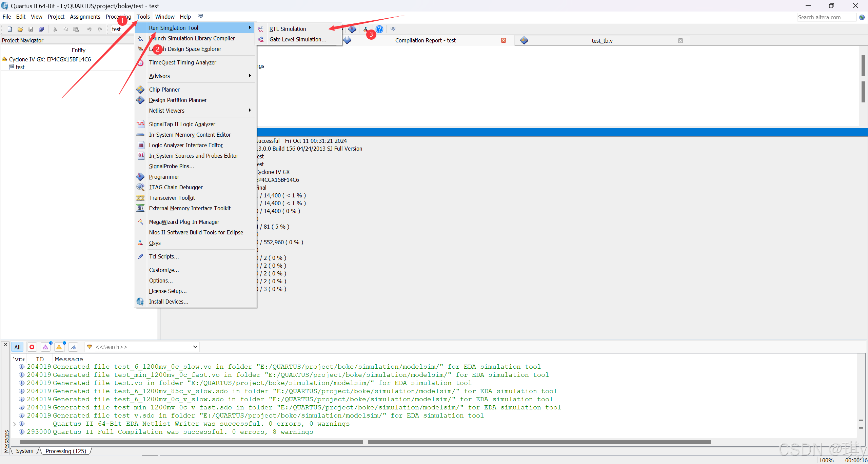
Task: Click Options... in Tools menu
Action: pos(161,281)
